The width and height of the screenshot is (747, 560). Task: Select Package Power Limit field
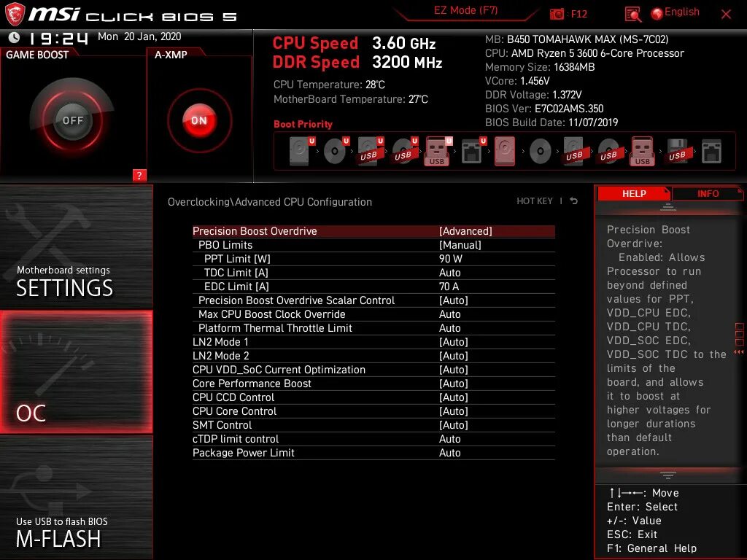pyautogui.click(x=373, y=452)
